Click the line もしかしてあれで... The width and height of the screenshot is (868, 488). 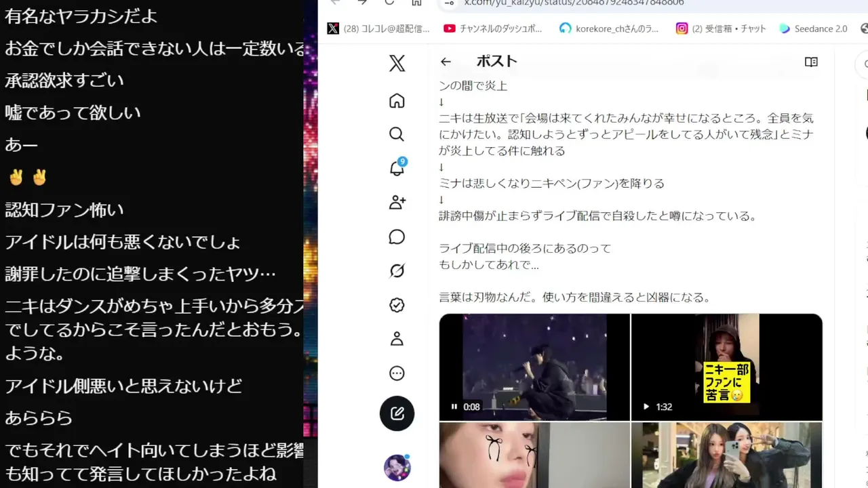tap(489, 265)
